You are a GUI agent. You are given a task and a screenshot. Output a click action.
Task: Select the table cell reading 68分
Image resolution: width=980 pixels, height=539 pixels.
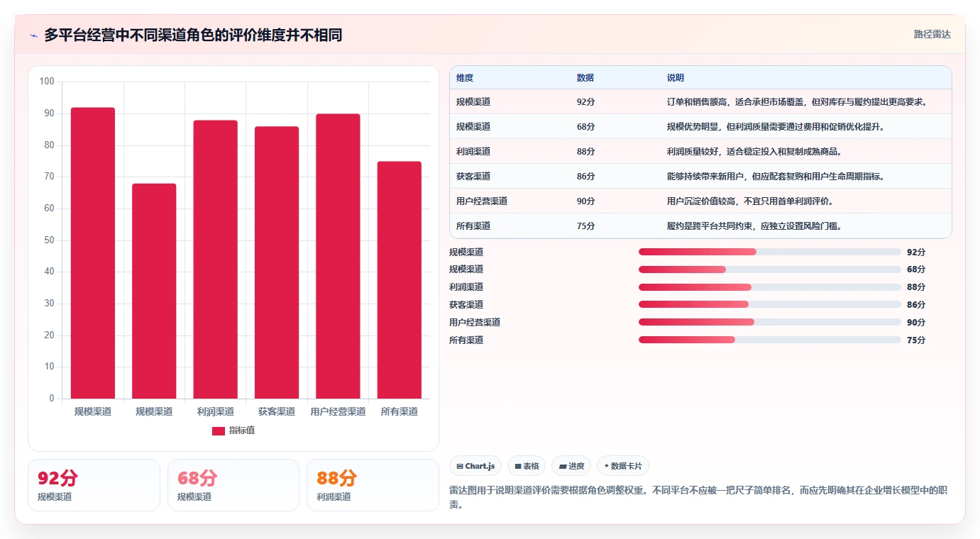(x=585, y=127)
